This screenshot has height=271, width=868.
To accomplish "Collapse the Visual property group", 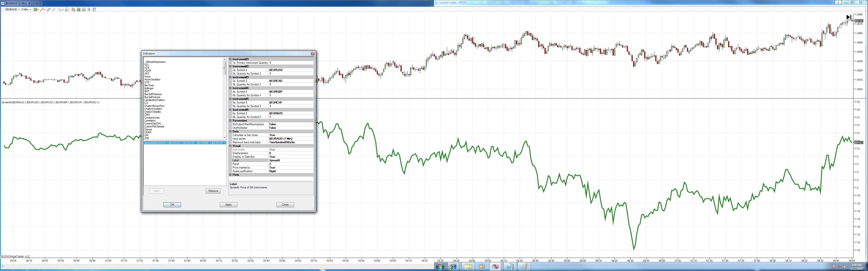I will tap(231, 146).
